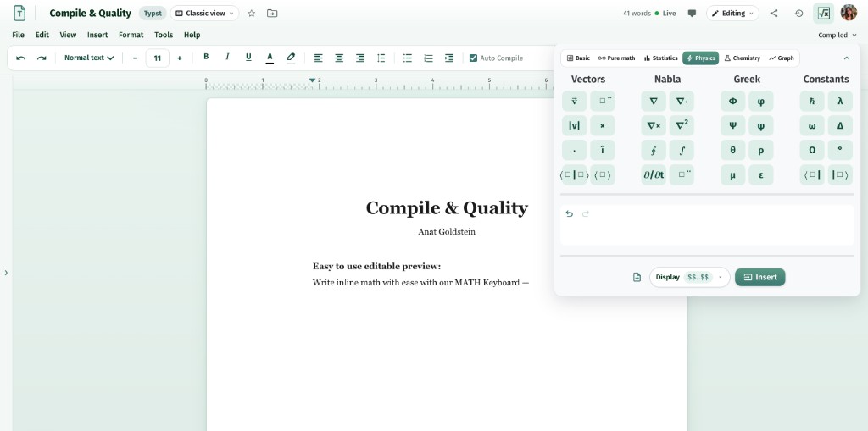Image resolution: width=868 pixels, height=431 pixels.
Task: Open the user profile avatar
Action: point(849,13)
